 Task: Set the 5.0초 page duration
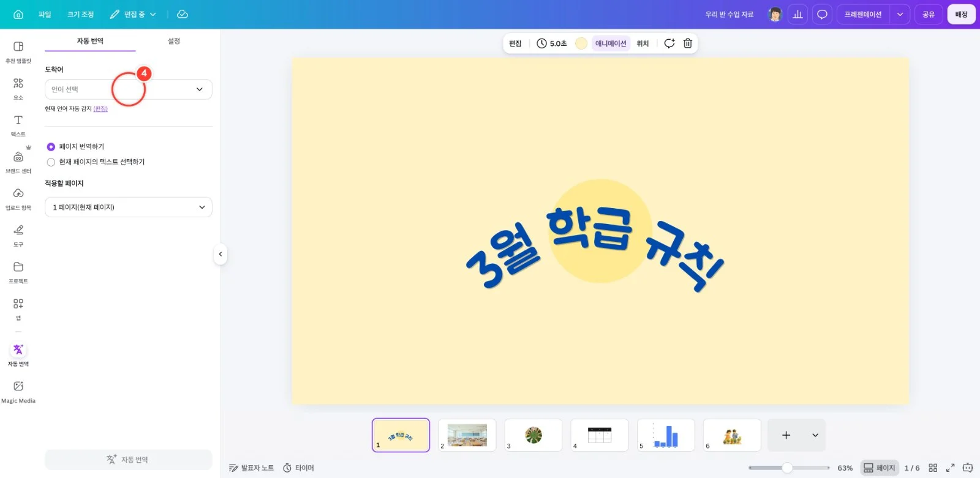pos(552,43)
